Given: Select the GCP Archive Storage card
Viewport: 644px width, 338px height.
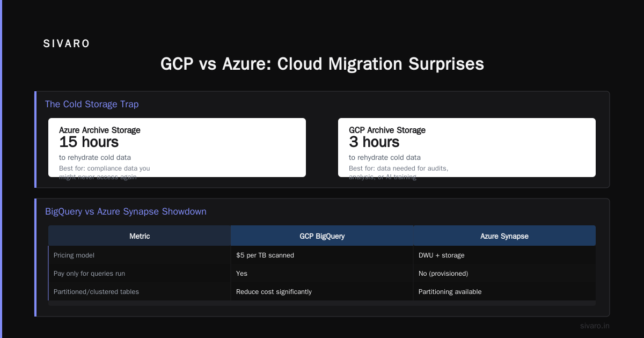Looking at the screenshot, I should point(467,148).
